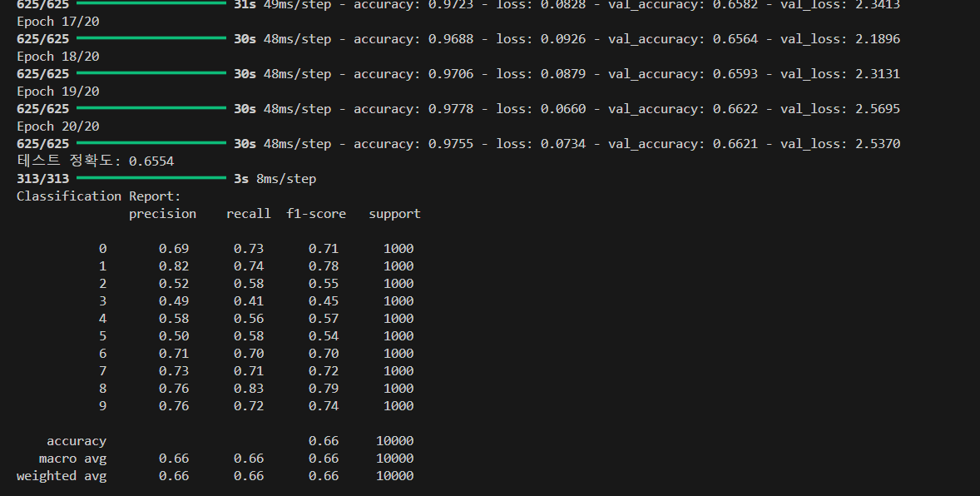
Task: Click class 4 f1-score value 0.57
Action: pyautogui.click(x=324, y=319)
